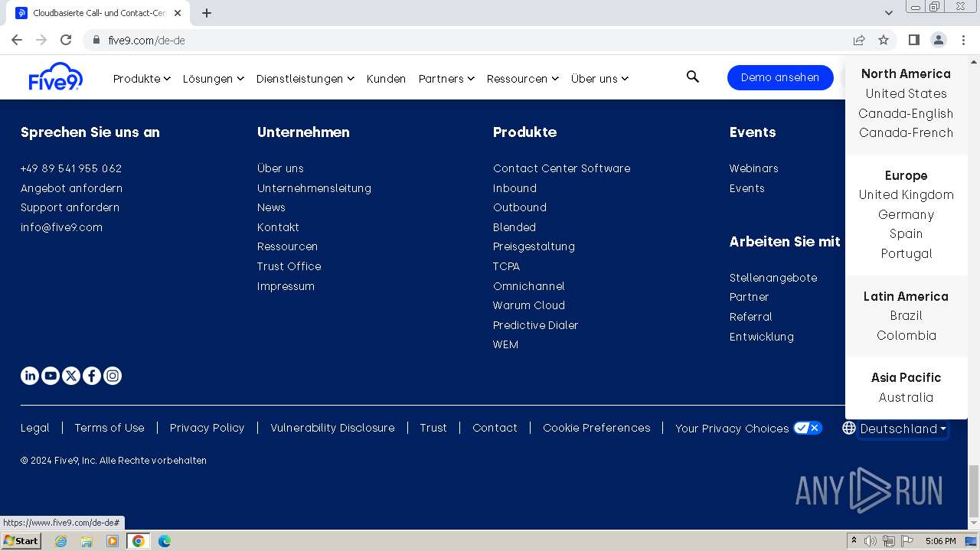
Task: Open the Unternehmensleitung link
Action: pos(314,188)
